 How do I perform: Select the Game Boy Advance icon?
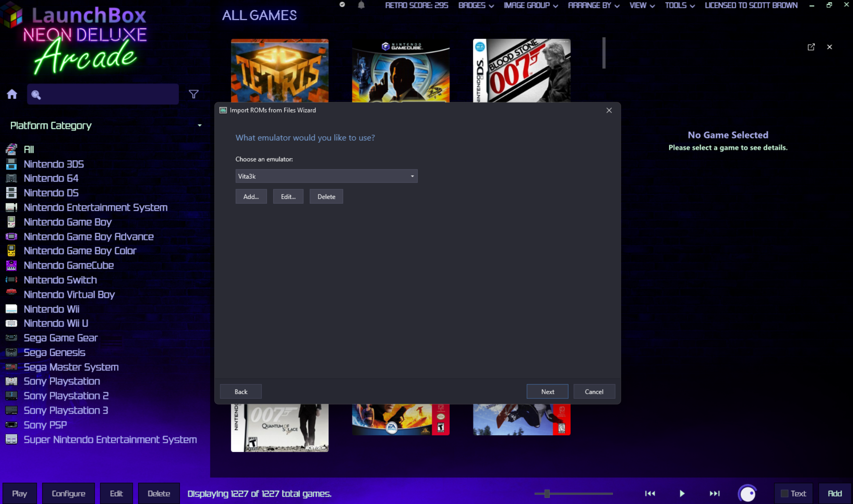[11, 236]
